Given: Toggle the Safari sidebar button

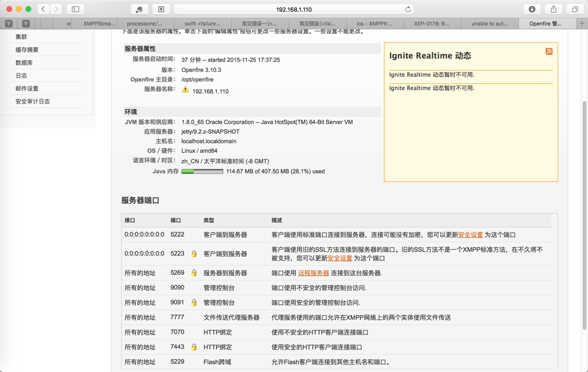Looking at the screenshot, I should [x=75, y=9].
